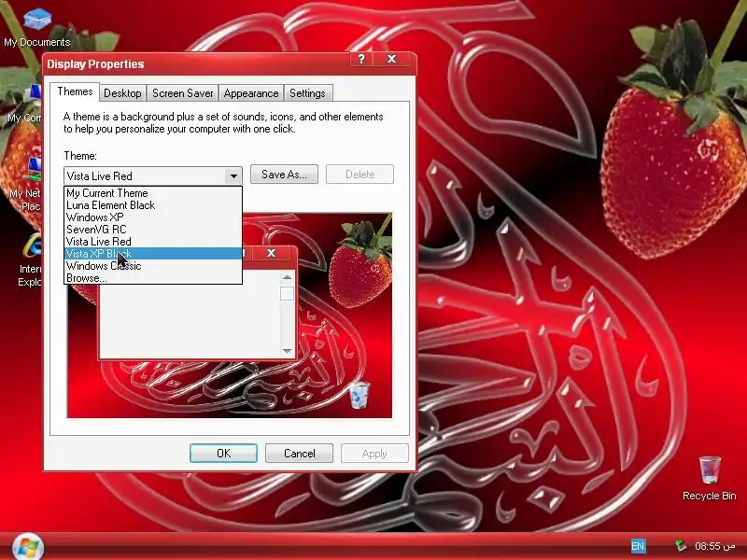This screenshot has width=747, height=560.
Task: Click the greyed Apply button
Action: point(374,454)
